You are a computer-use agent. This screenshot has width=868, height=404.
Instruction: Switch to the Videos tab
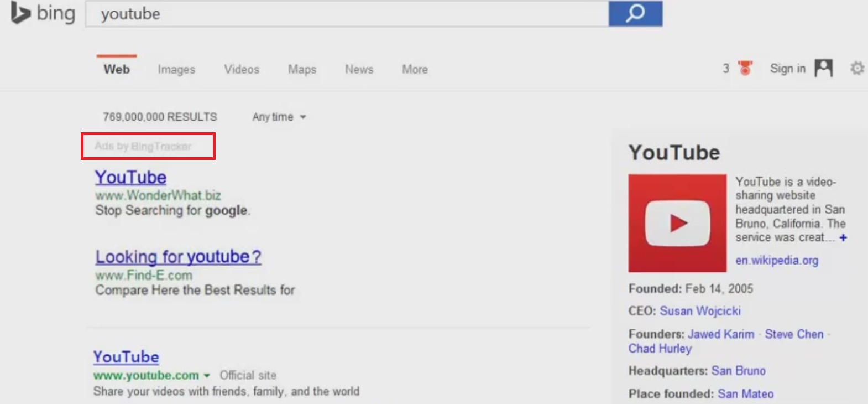pos(242,69)
